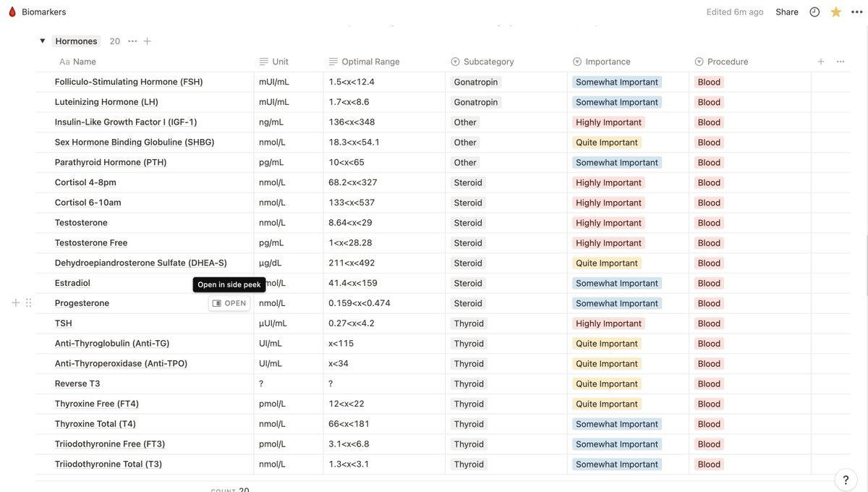Open the page history clock icon
Screen dimensions: 868x492
(x=814, y=12)
